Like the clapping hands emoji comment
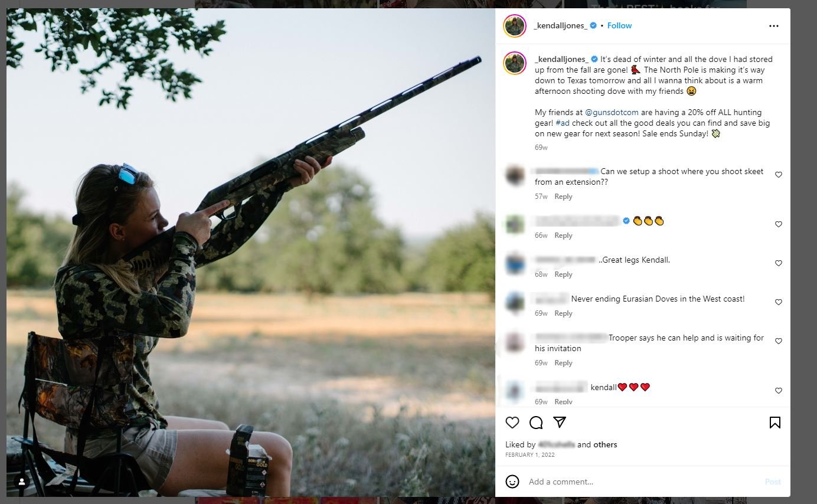 (x=779, y=224)
